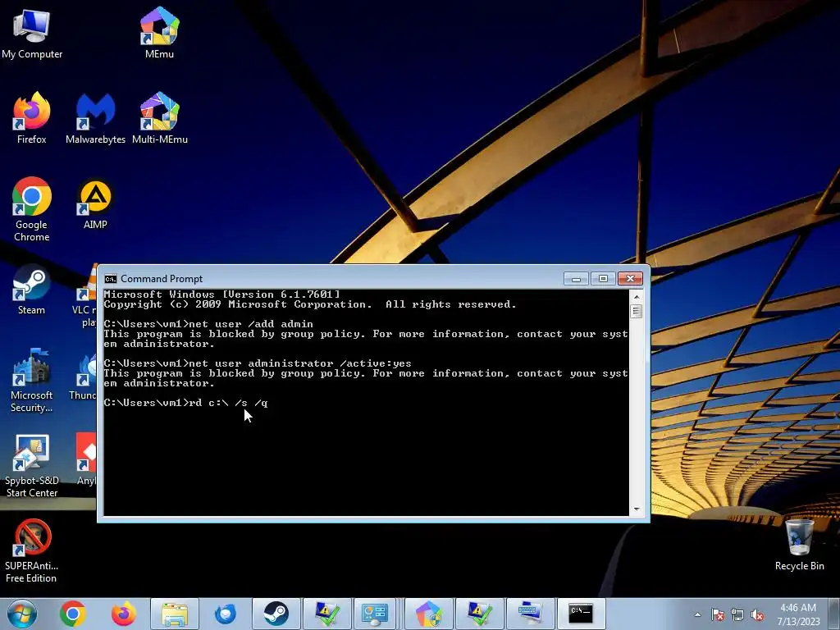Select the Malwarebytes desktop shortcut
This screenshot has height=630, width=840.
click(95, 118)
